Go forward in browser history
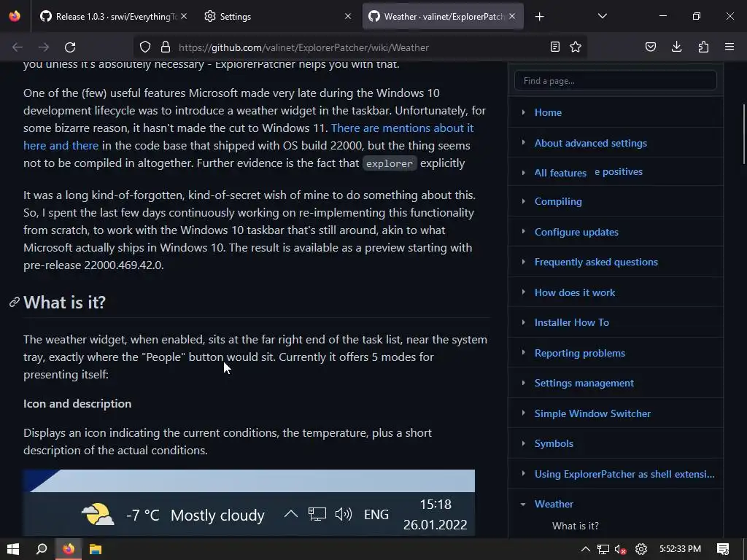747x560 pixels. point(44,47)
